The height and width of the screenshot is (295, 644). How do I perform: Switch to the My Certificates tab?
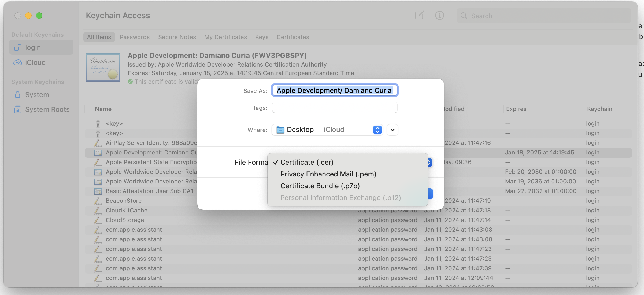(225, 37)
